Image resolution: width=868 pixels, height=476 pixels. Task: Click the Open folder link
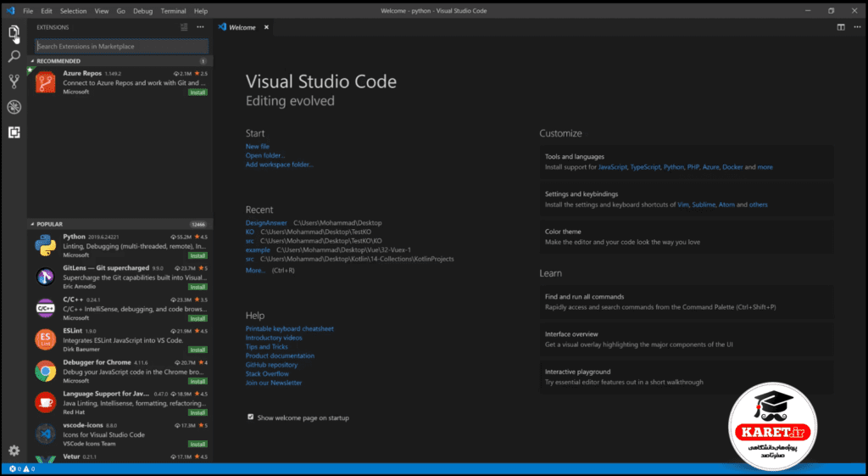coord(265,156)
